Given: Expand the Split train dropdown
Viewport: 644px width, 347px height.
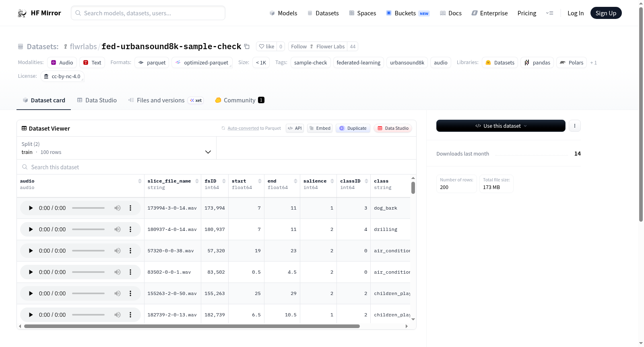Looking at the screenshot, I should pyautogui.click(x=116, y=148).
